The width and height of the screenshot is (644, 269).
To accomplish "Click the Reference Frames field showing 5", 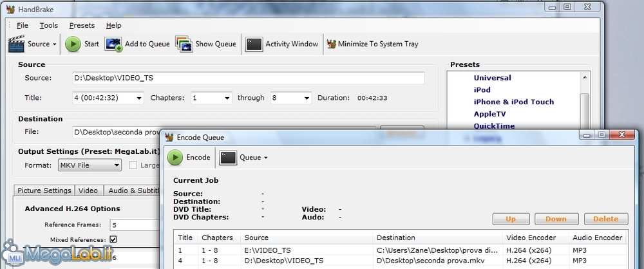I will 135,225.
